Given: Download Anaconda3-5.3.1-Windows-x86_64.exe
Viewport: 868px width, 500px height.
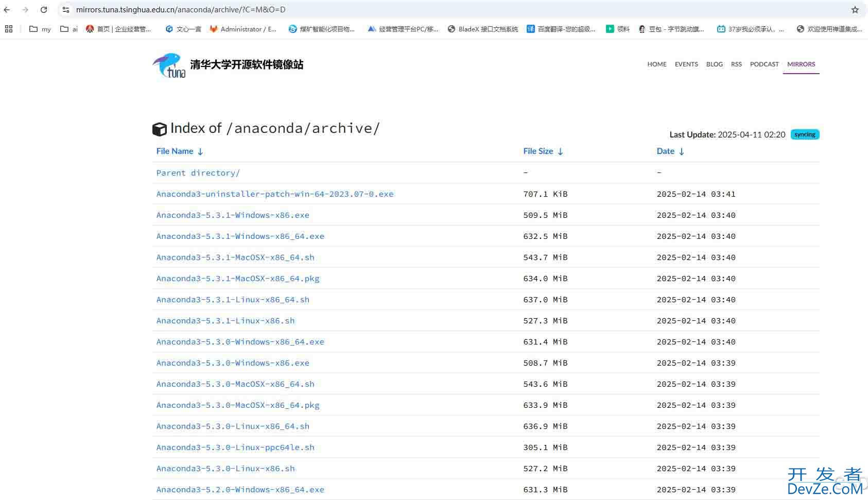Looking at the screenshot, I should coord(240,236).
